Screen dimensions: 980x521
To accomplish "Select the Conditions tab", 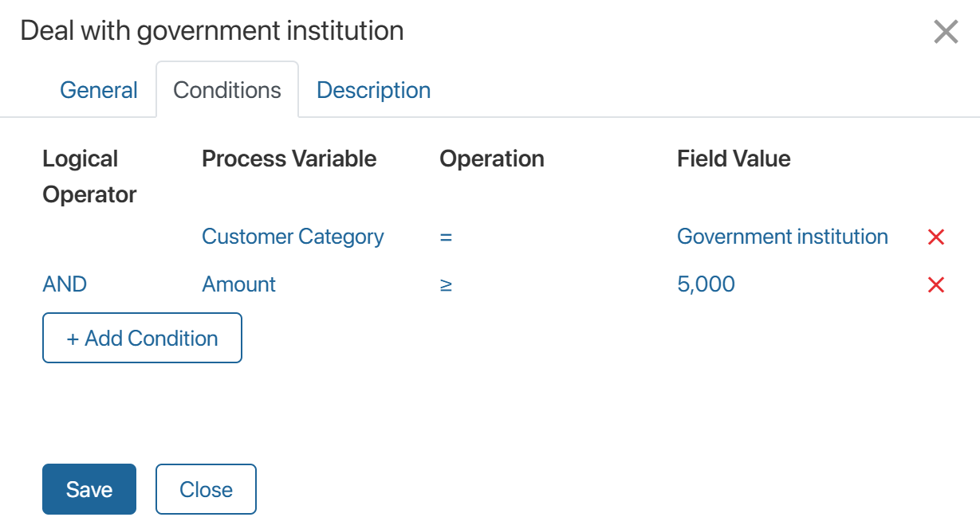I will pyautogui.click(x=227, y=90).
